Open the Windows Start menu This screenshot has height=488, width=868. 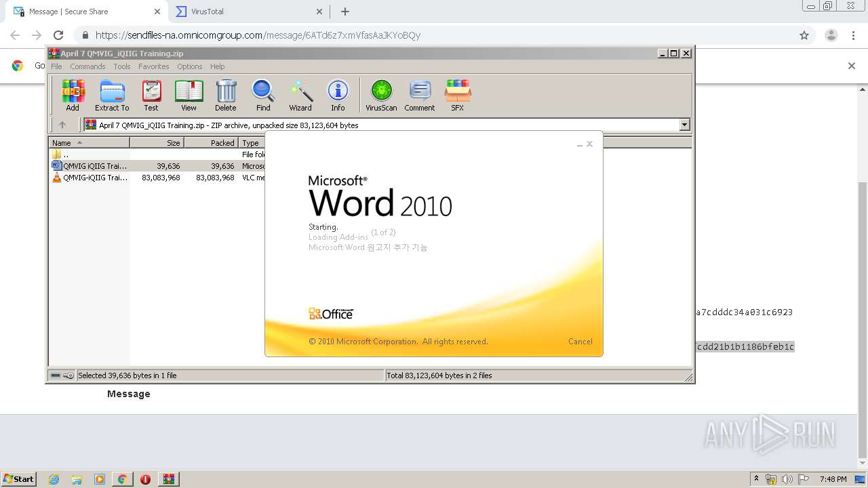[x=18, y=479]
